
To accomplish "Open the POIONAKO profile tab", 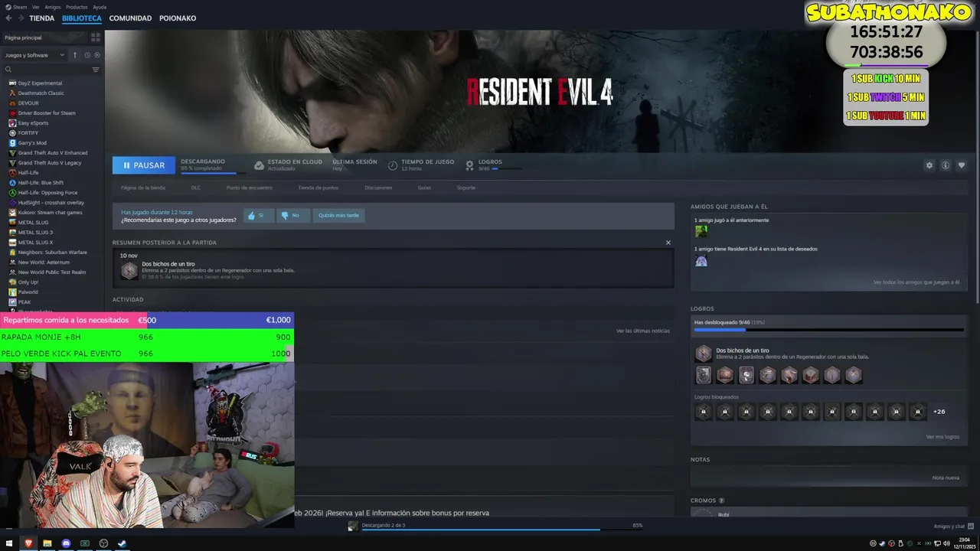I will [x=178, y=18].
